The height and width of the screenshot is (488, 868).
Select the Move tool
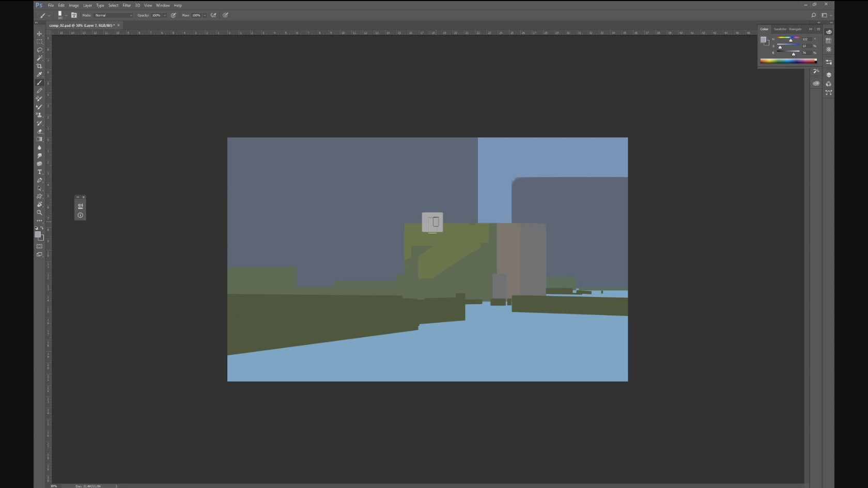[39, 34]
